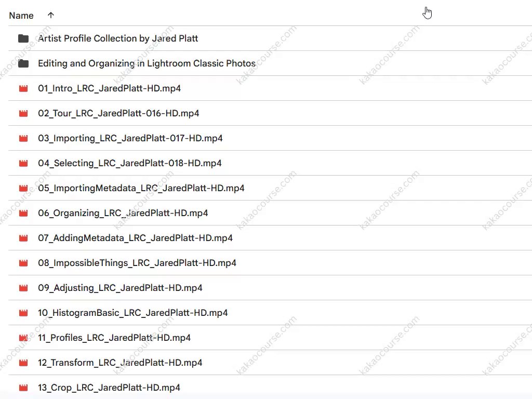Select 04_Selecting_LRC_JaredPlatt-018-HD.mp4 file name
This screenshot has width=532, height=399.
click(129, 163)
